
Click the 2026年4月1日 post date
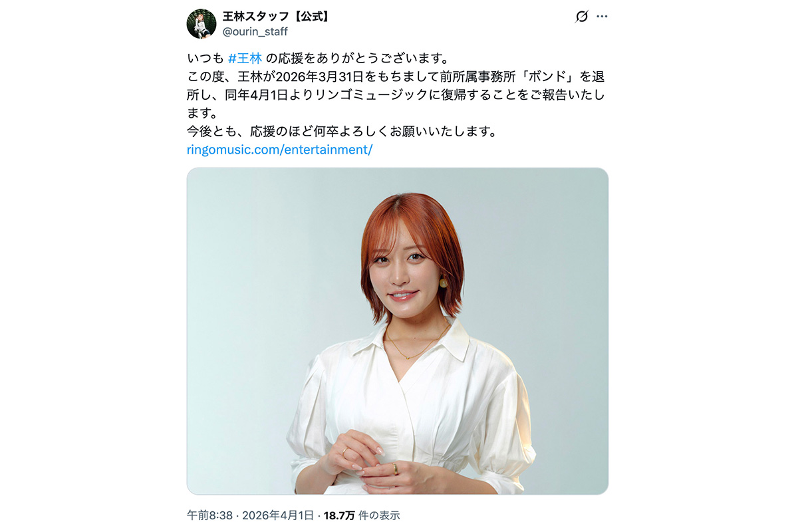coord(278,515)
